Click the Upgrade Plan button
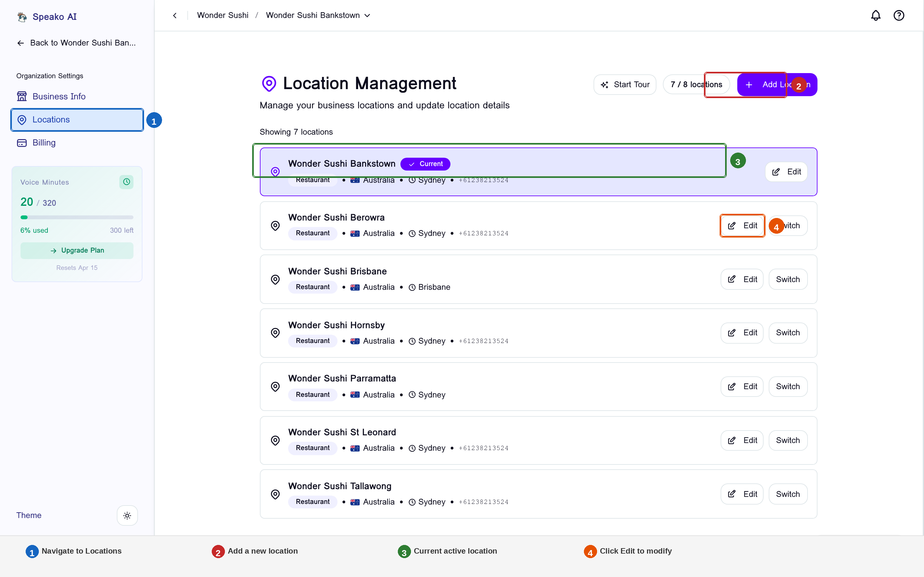The image size is (924, 577). click(77, 250)
